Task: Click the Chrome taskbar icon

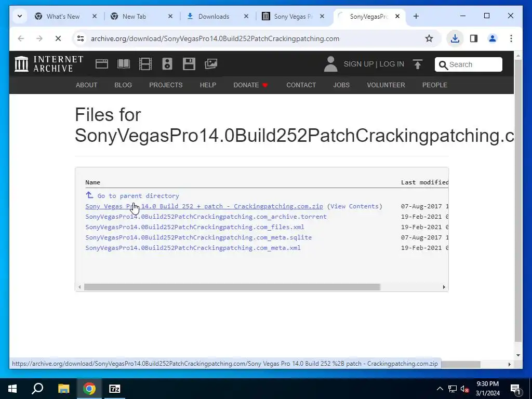Action: pyautogui.click(x=89, y=389)
